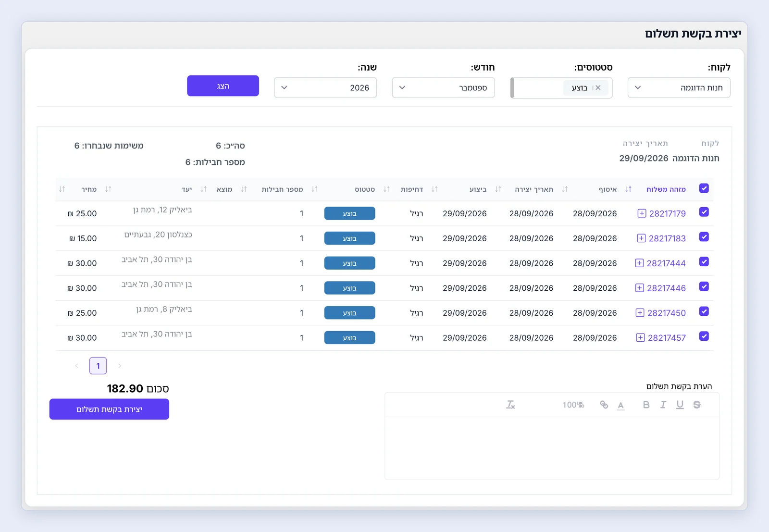Remove the בוצע status filter tag

598,88
